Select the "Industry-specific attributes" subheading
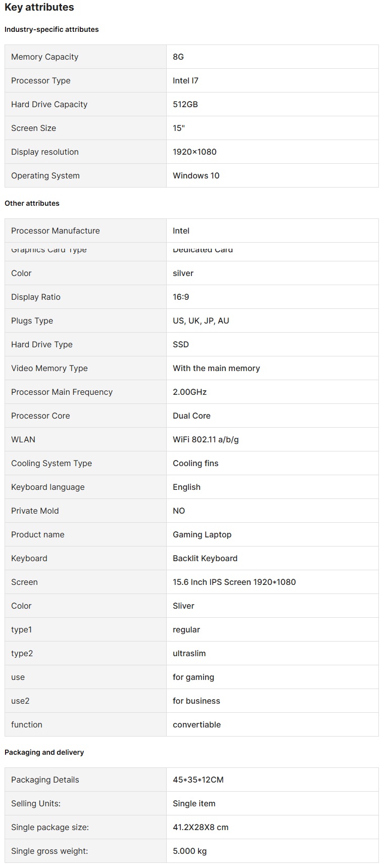This screenshot has width=388, height=868. click(52, 29)
